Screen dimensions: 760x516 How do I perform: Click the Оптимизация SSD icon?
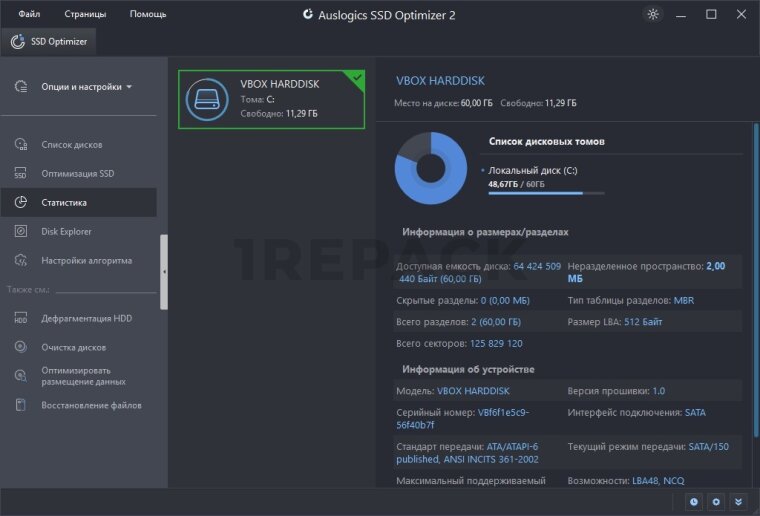(21, 174)
